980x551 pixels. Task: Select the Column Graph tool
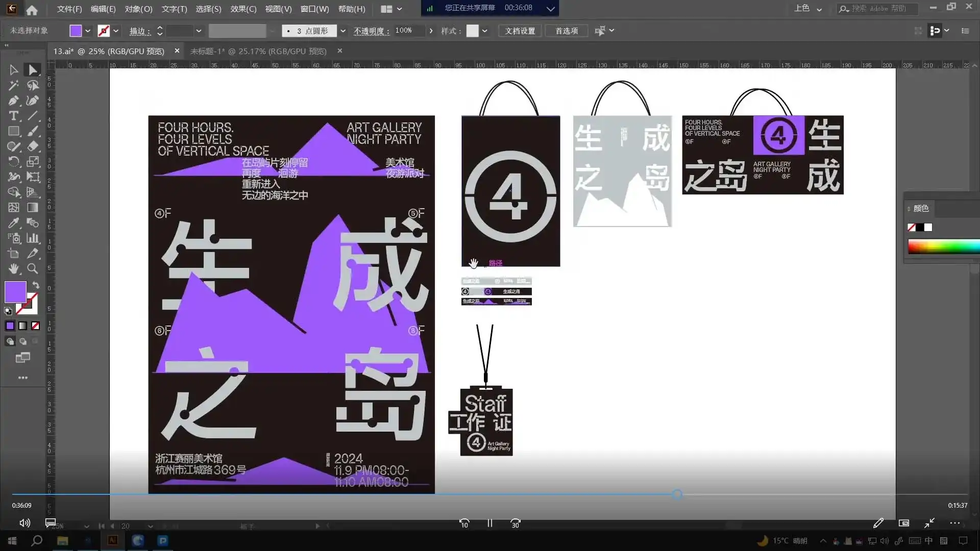coord(32,238)
